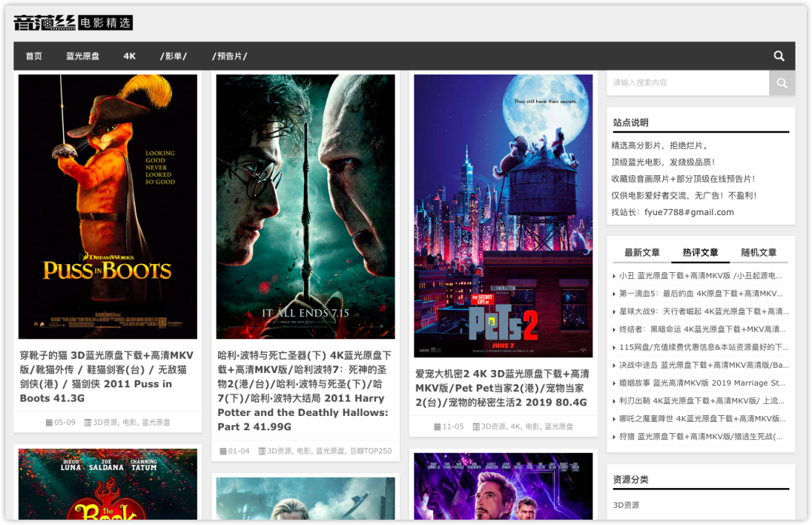This screenshot has height=525, width=812.
Task: Open the 4K menu item
Action: pos(129,56)
